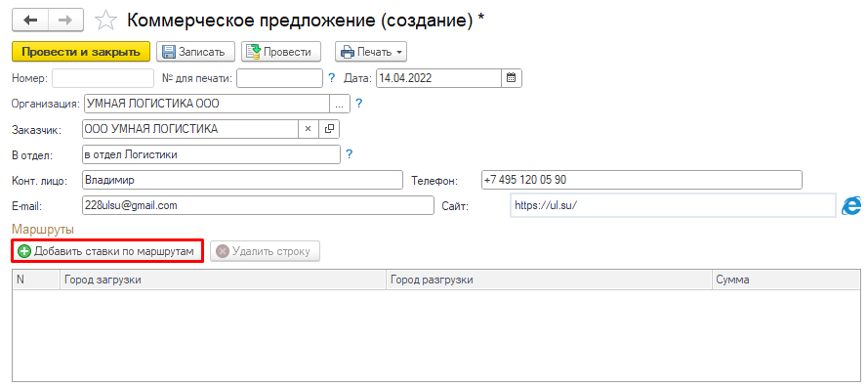This screenshot has width=868, height=388.
Task: Click the В отдел input field
Action: [x=211, y=154]
